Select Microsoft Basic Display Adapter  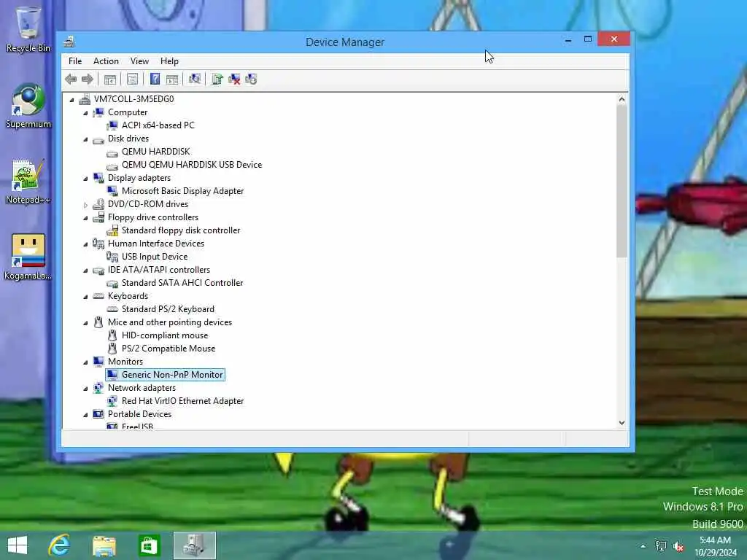tap(182, 191)
